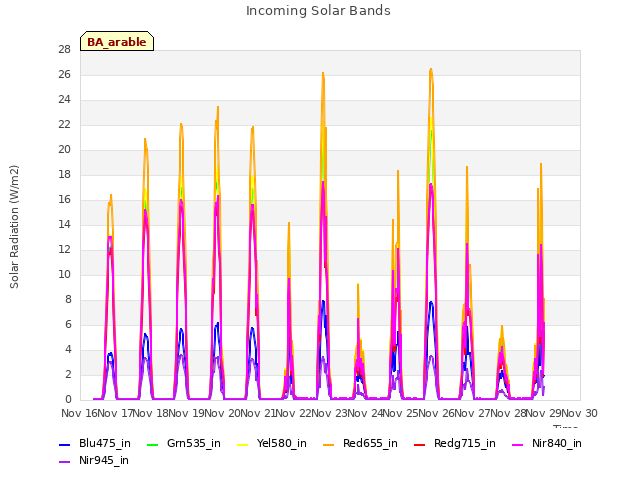Click the Nov 30 x-axis tick label
Viewport: 640px width, 480px height.
point(580,413)
